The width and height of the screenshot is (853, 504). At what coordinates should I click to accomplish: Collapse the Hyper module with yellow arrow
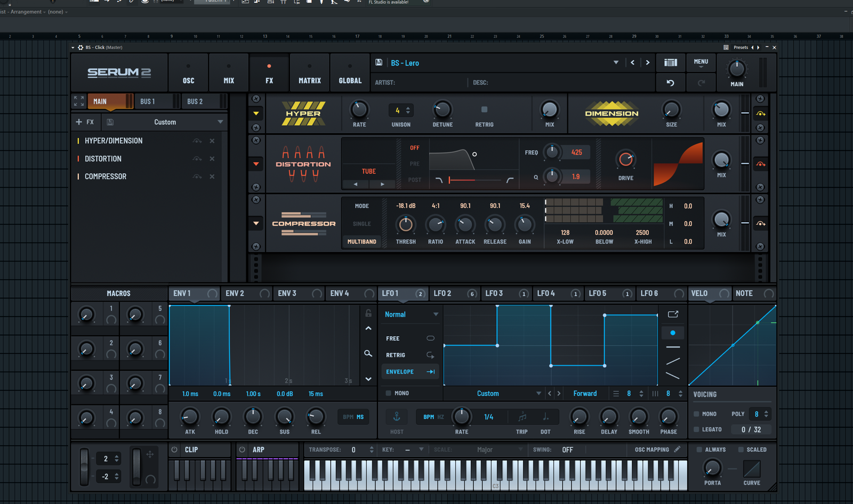click(x=256, y=113)
